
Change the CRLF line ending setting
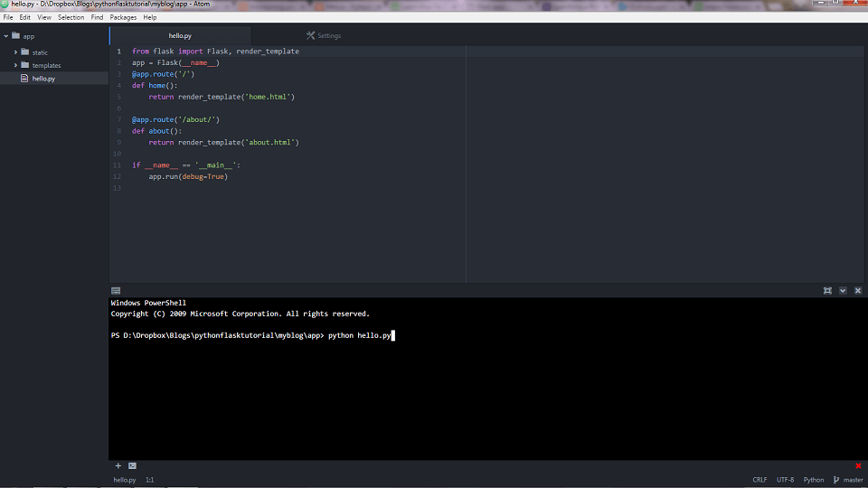point(759,480)
